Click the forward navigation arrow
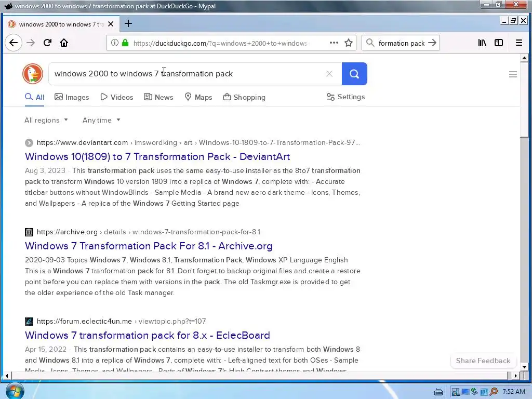 (31, 43)
